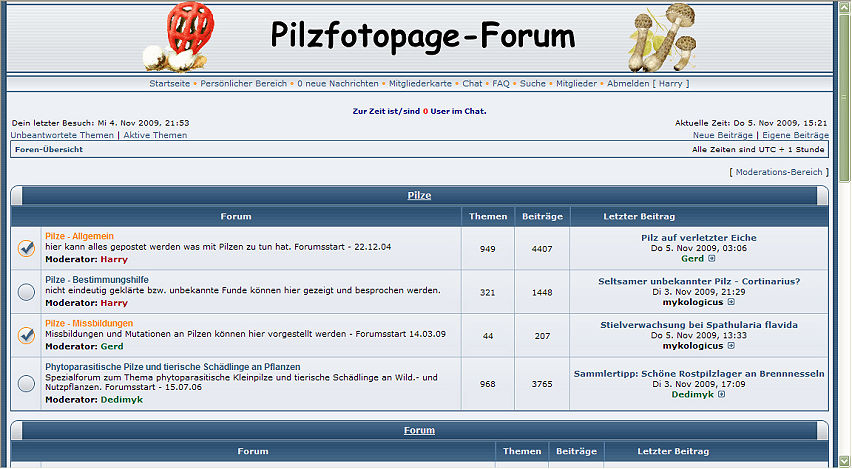The width and height of the screenshot is (852, 469).
Task: Open the Foren-Übersicht breadcrumb
Action: (x=49, y=149)
